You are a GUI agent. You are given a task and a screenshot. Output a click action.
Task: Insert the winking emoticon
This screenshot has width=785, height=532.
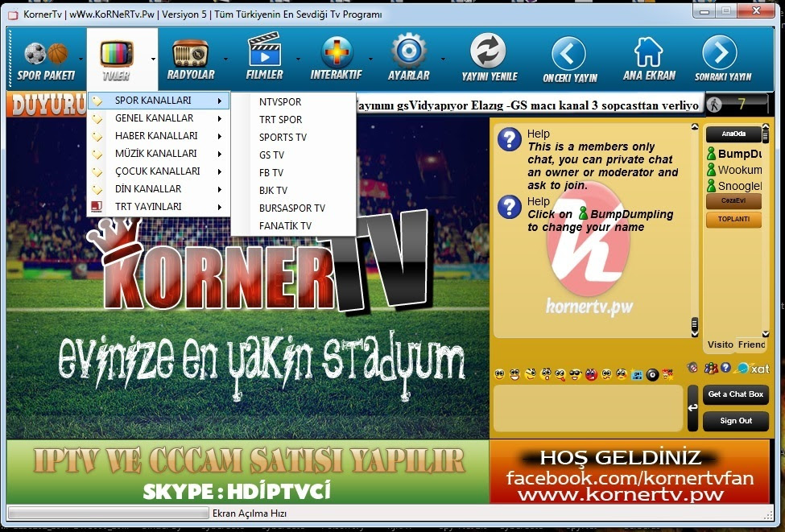click(x=530, y=374)
